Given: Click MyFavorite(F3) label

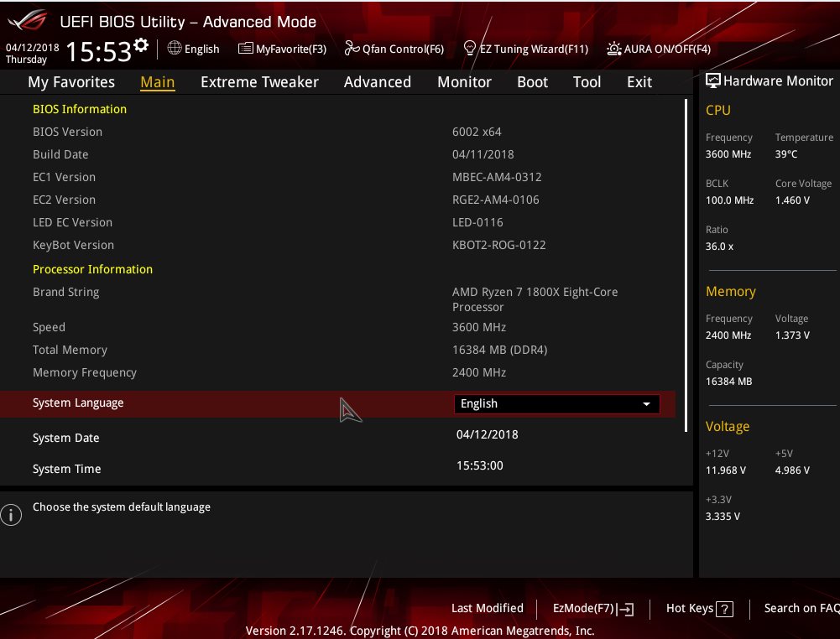Looking at the screenshot, I should click(x=291, y=49).
